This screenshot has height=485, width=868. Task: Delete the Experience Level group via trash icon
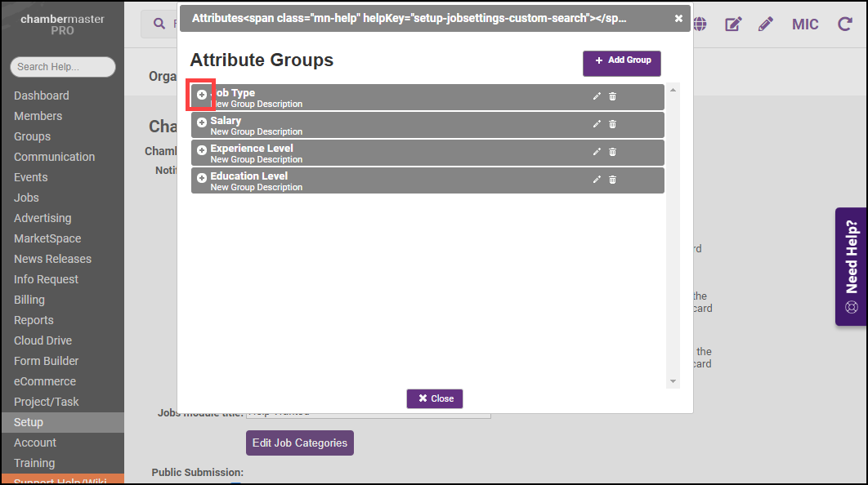[612, 152]
